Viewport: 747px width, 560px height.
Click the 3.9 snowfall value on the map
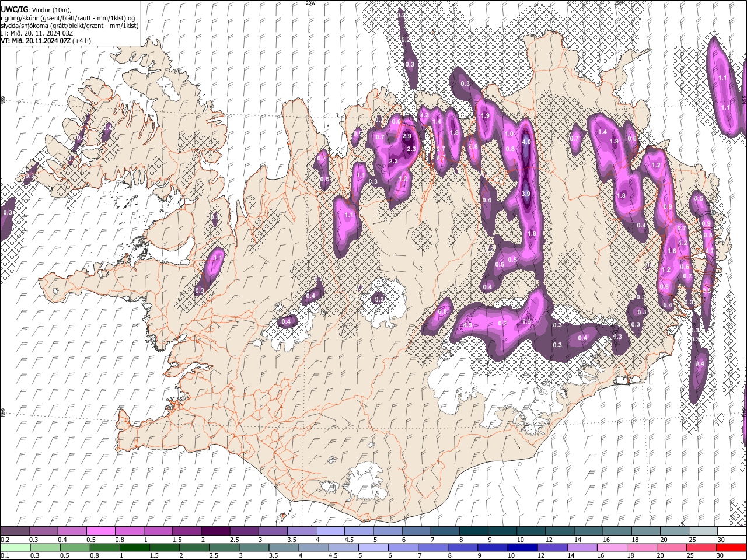(525, 194)
